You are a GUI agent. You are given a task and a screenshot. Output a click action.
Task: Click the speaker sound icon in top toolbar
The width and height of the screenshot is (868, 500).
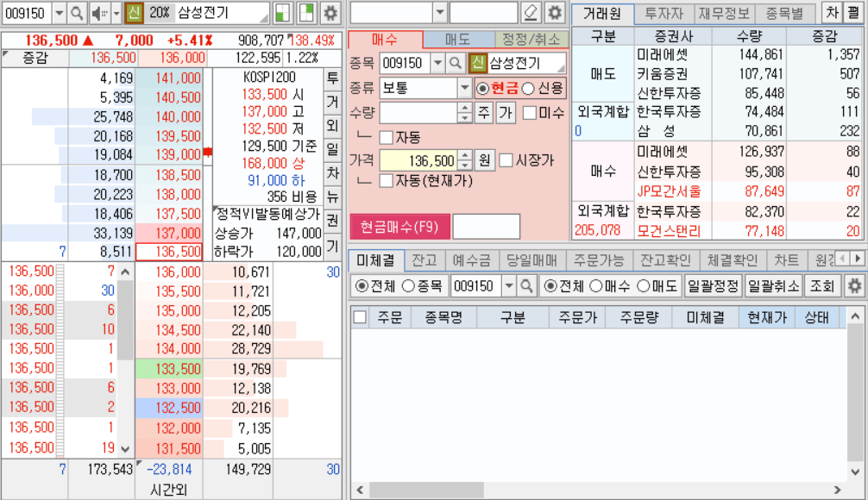99,13
